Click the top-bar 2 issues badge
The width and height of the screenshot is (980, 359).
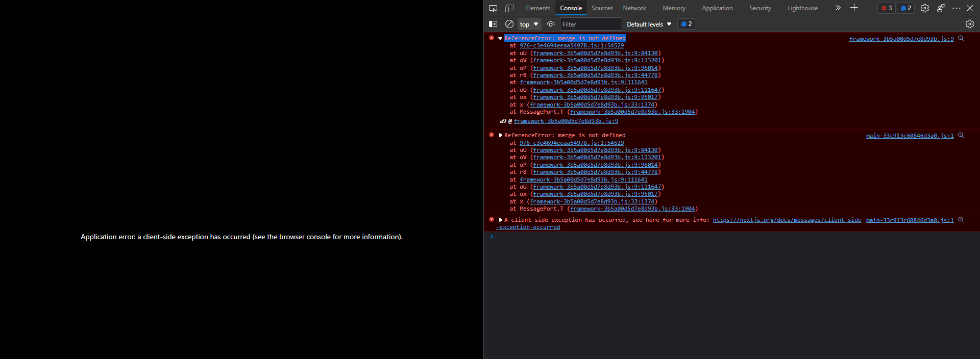(905, 8)
